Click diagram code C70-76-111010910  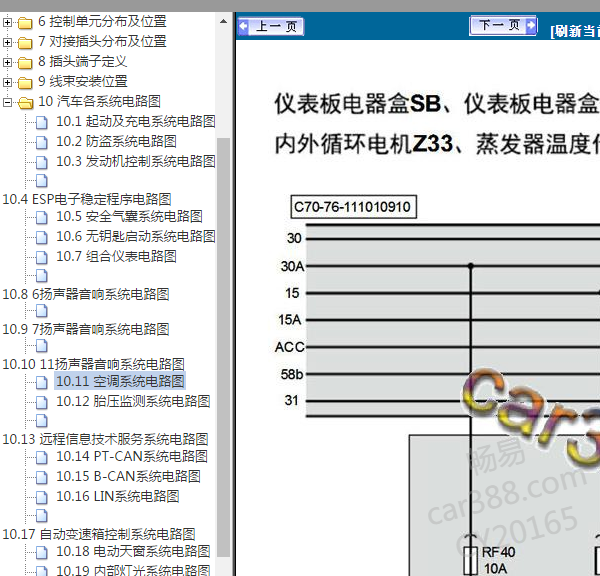point(354,207)
